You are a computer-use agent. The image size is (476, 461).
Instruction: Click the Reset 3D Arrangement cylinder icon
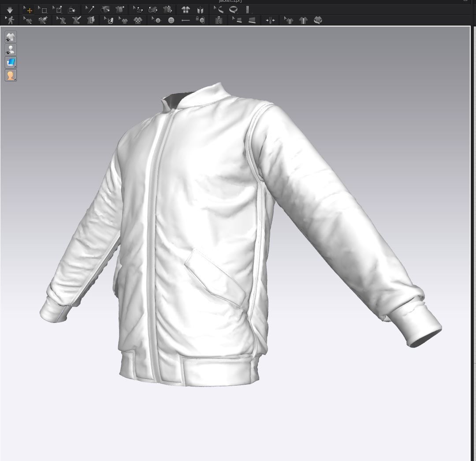pyautogui.click(x=200, y=10)
